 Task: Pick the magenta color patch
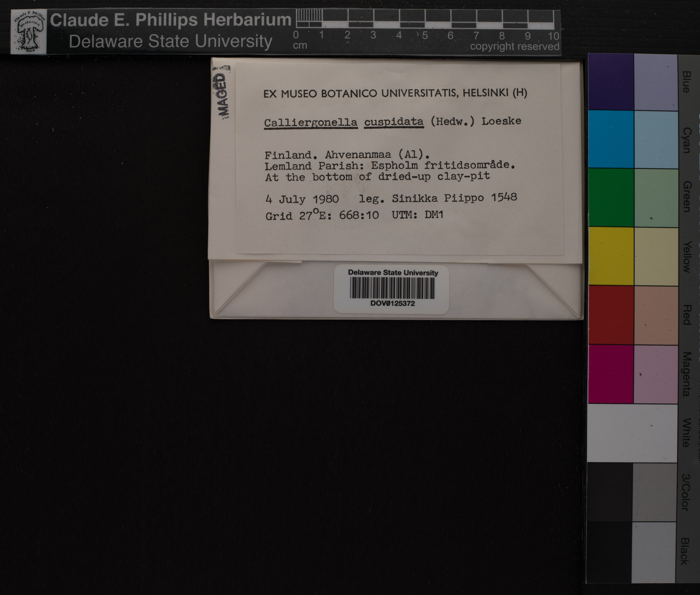(611, 374)
